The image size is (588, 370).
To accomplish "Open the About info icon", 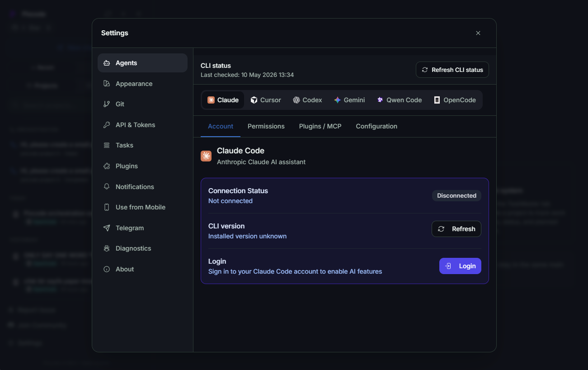I will click(x=107, y=269).
